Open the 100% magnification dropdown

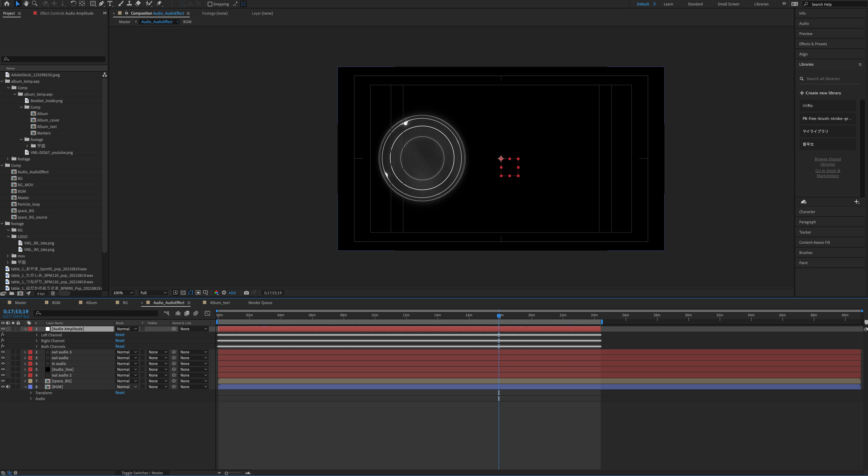123,293
